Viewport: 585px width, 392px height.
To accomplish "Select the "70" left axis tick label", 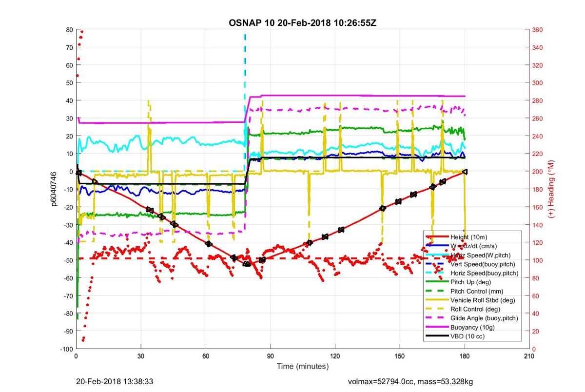I will 69,47.
